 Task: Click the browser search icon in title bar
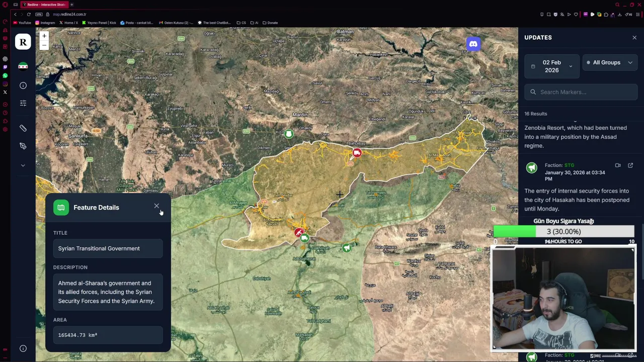(x=617, y=5)
